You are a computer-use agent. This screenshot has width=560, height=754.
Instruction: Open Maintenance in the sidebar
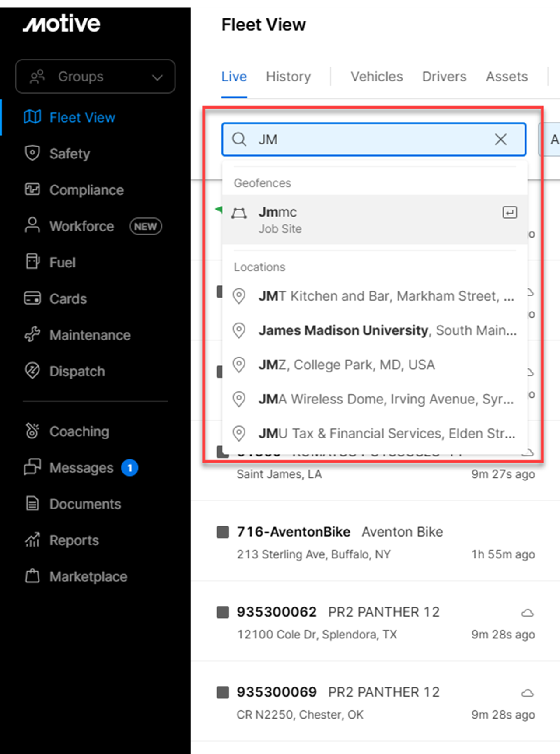(90, 335)
